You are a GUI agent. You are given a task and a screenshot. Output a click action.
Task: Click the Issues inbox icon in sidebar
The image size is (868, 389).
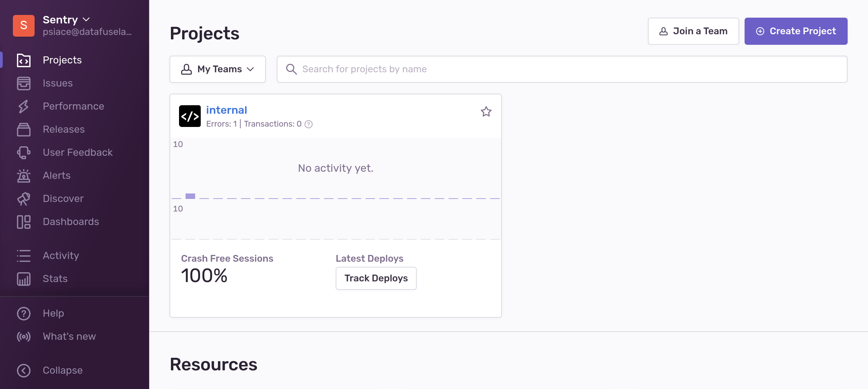[23, 83]
